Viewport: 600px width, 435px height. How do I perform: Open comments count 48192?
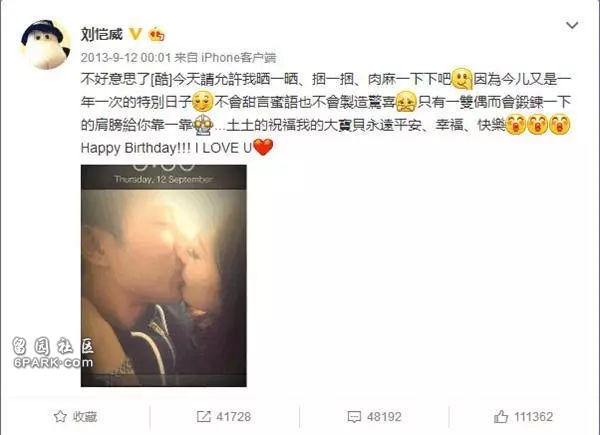[384, 416]
